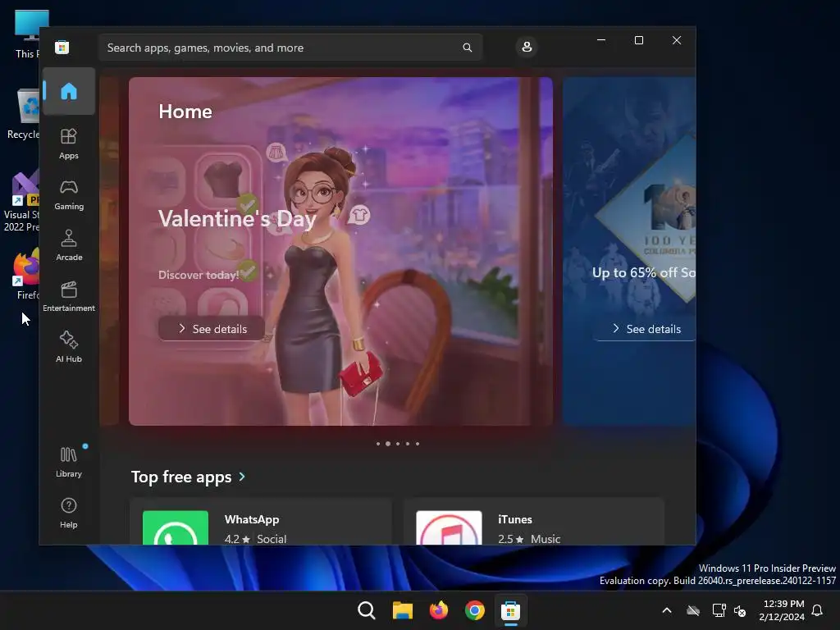Viewport: 840px width, 630px height.
Task: Open File Explorer from the taskbar
Action: tap(402, 610)
